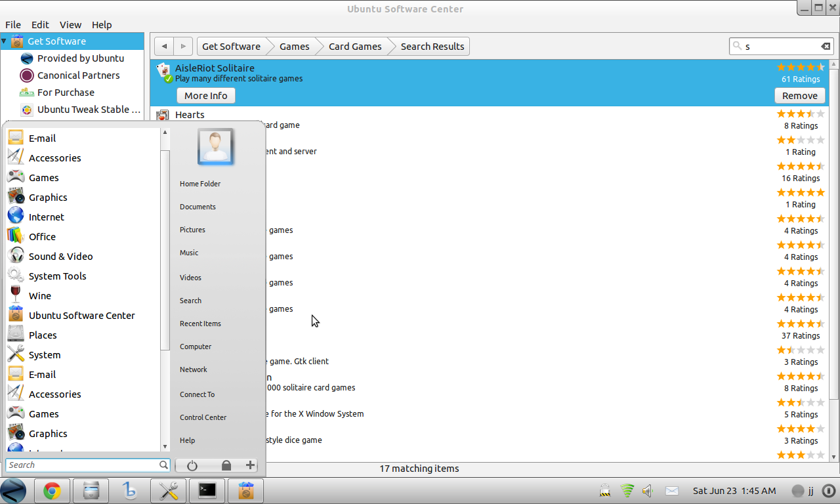The width and height of the screenshot is (840, 504).
Task: Open the File menu
Action: pos(13,24)
